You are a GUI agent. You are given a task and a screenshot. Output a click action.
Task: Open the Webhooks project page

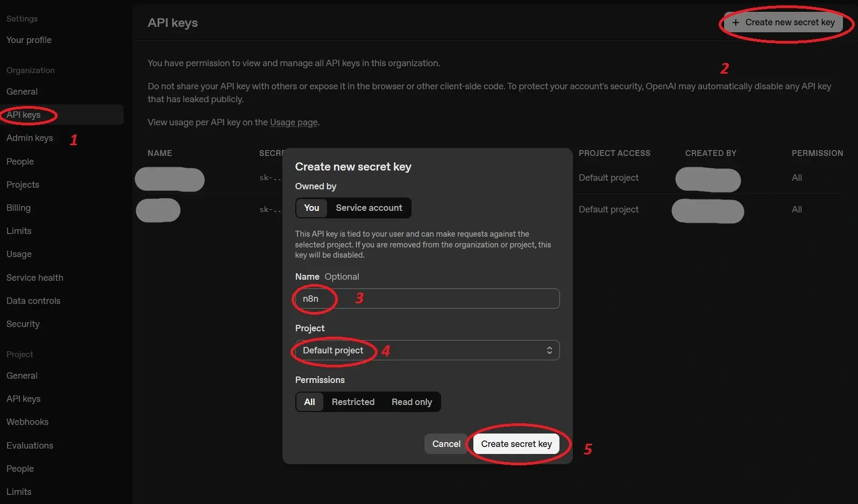[27, 422]
